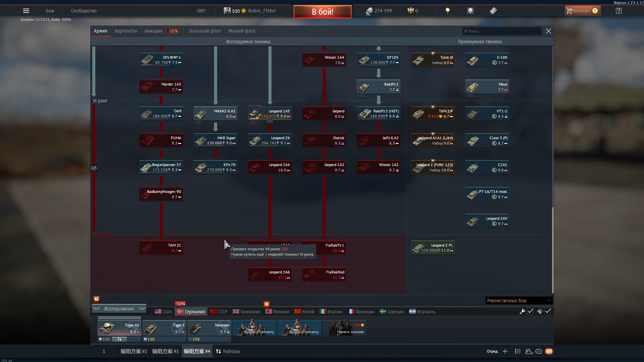Image resolution: width=644 pixels, height=362 pixels.
Task: Collapse the Исследования panel left chevron
Action: coord(97,308)
